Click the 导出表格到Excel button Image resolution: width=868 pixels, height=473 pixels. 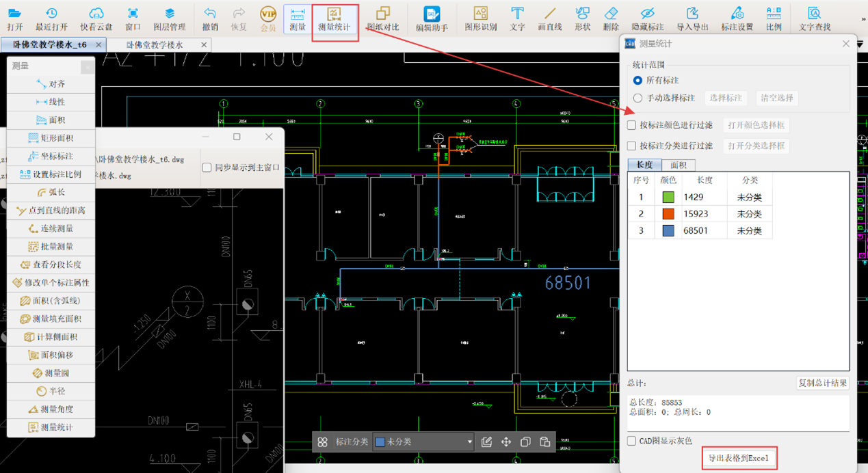(738, 458)
